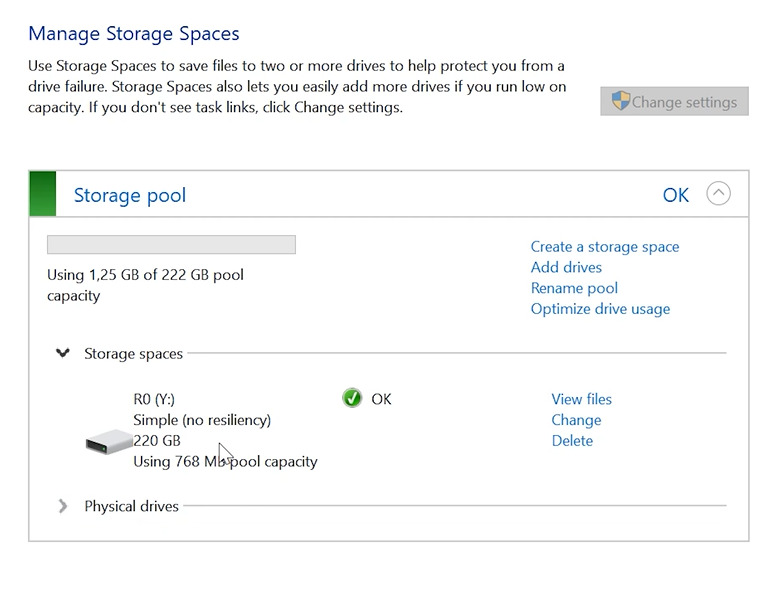776x604 pixels.
Task: Click the Manage Storage Spaces heading
Action: [134, 34]
